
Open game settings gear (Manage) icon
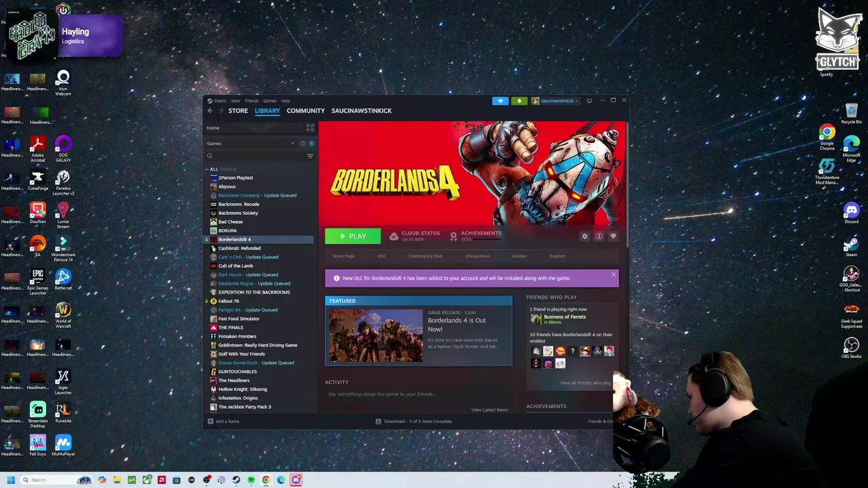tap(585, 237)
